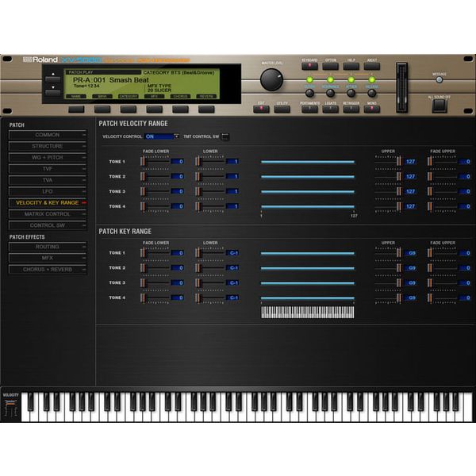This screenshot has width=476, height=476.
Task: Toggle the Keyboard button
Action: (x=309, y=66)
